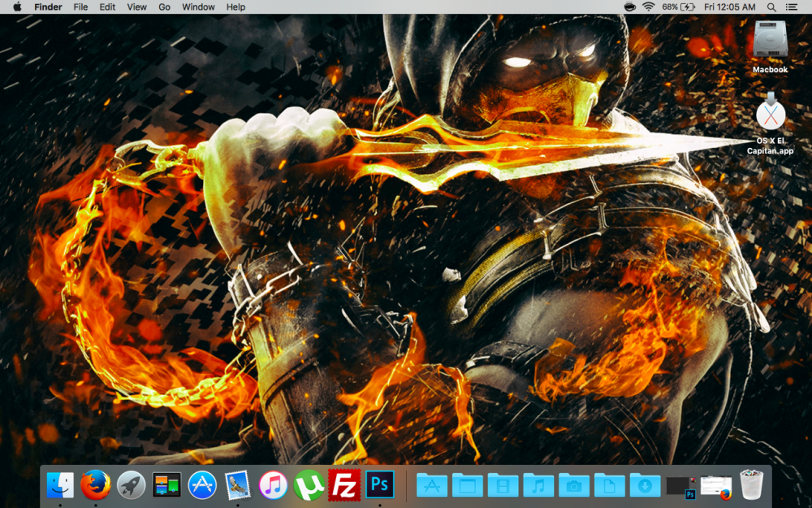This screenshot has height=508, width=812.
Task: Open Notification Center
Action: (x=793, y=7)
